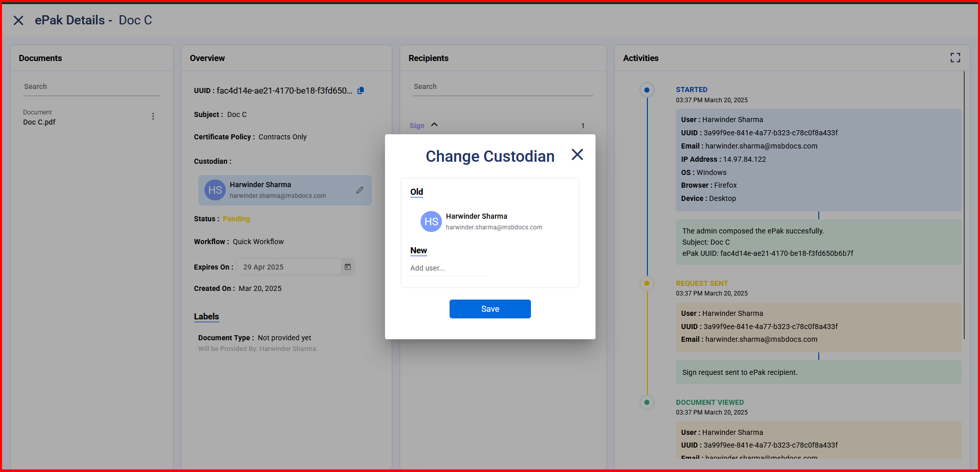980x472 pixels.
Task: Select the REQUEST SENT timeline marker
Action: (x=646, y=283)
